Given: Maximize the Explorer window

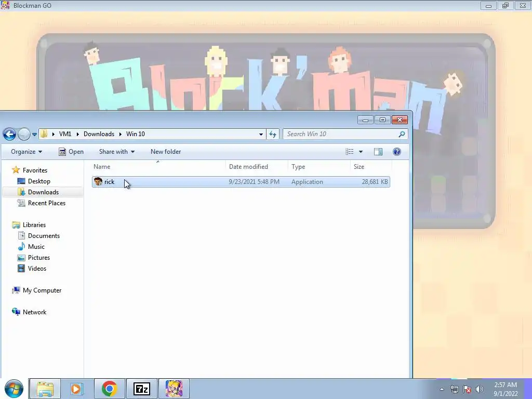Looking at the screenshot, I should [x=382, y=120].
